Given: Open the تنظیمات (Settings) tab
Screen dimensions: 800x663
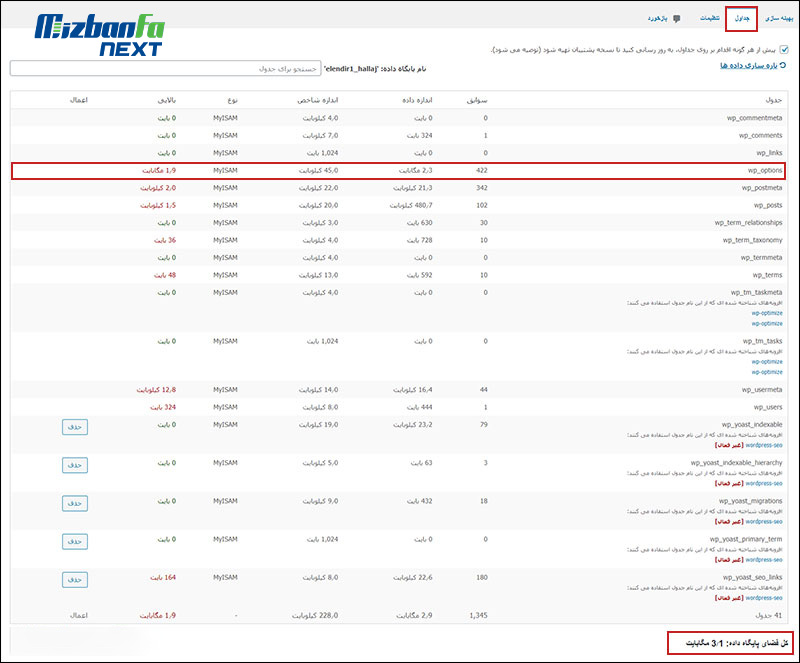Looking at the screenshot, I should [x=710, y=18].
